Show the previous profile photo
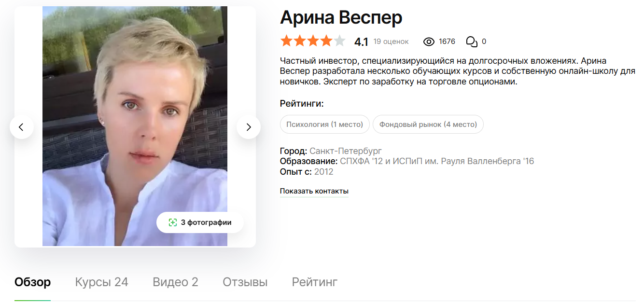Image resolution: width=644 pixels, height=304 pixels. coord(21,127)
